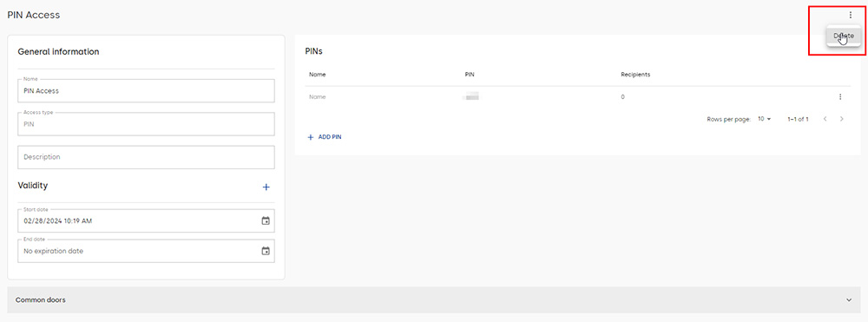Open the Start date calendar picker

(x=266, y=220)
